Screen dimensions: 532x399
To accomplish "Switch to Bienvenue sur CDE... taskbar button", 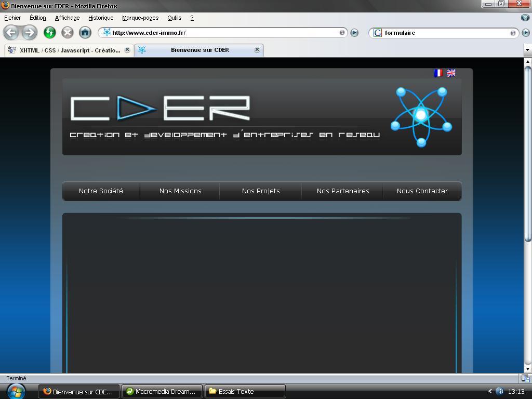I will click(x=79, y=392).
